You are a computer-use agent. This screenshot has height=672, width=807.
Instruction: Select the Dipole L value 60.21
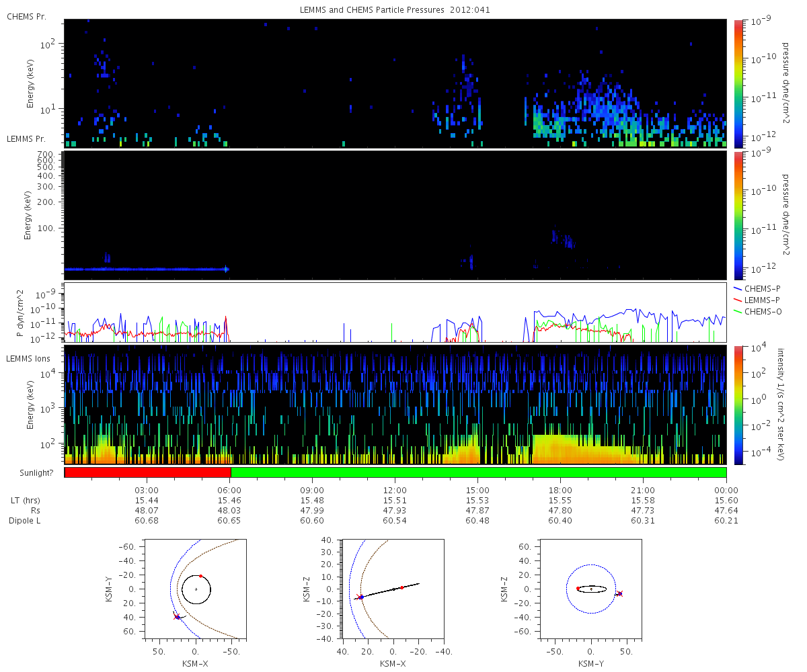click(726, 521)
